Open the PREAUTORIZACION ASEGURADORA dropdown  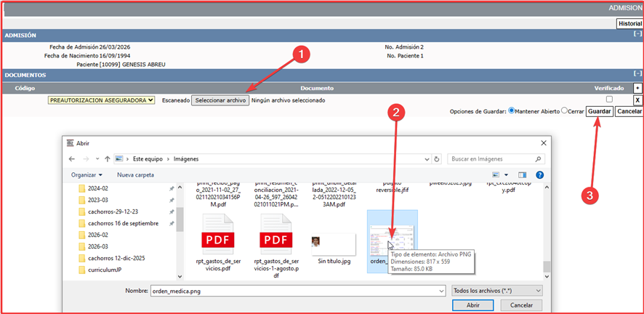(x=102, y=100)
